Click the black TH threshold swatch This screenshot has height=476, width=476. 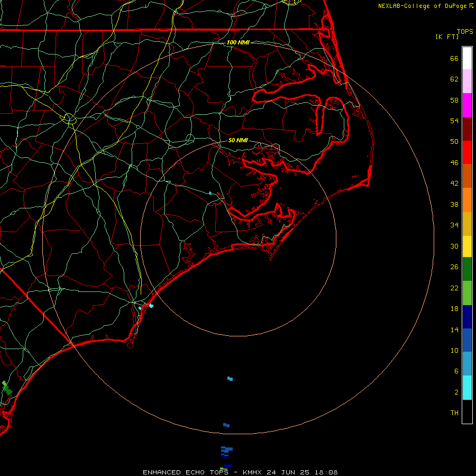(467, 411)
